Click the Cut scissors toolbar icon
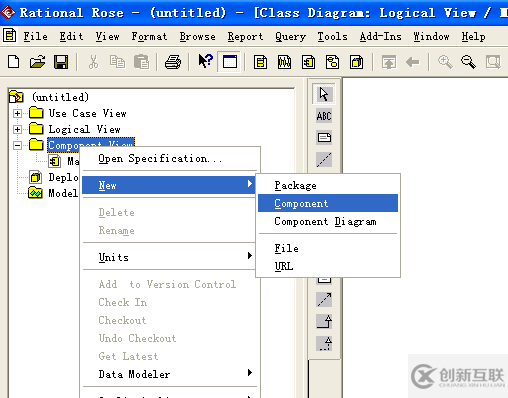Viewport: 508px width, 398px height. point(93,62)
